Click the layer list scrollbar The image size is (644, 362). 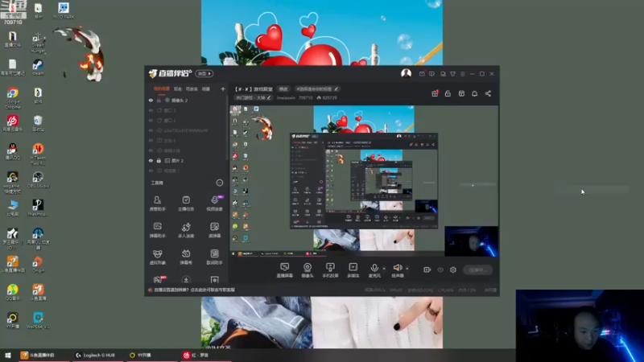pyautogui.click(x=227, y=128)
